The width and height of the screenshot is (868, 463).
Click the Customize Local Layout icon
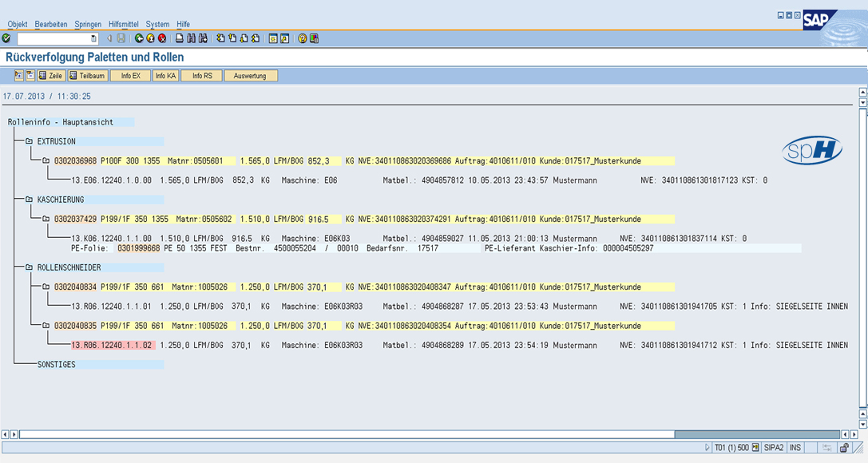(314, 38)
